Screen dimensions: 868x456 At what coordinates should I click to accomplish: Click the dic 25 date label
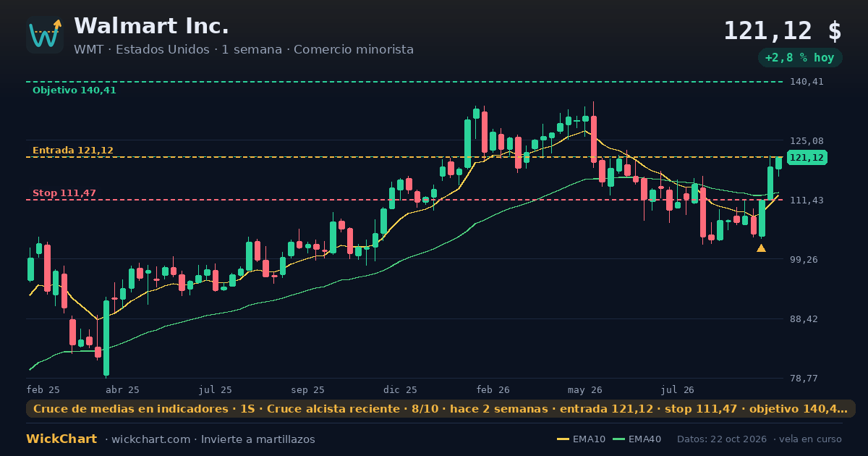[401, 389]
